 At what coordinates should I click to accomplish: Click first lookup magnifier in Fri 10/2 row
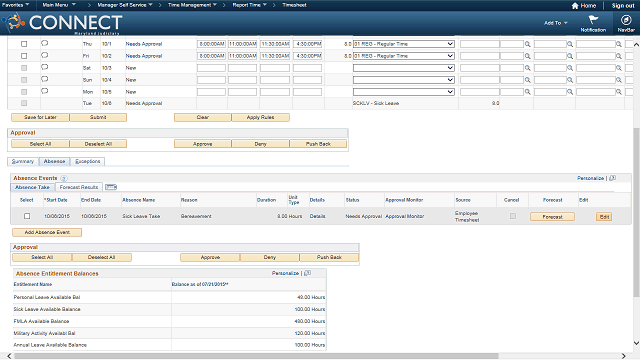point(527,56)
